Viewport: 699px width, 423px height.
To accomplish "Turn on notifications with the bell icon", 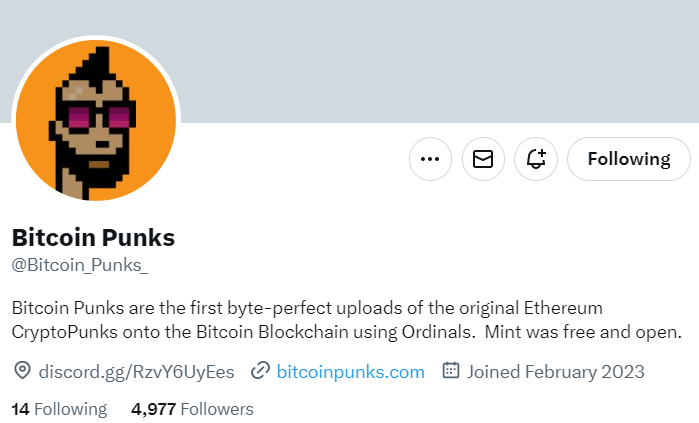I will click(536, 159).
